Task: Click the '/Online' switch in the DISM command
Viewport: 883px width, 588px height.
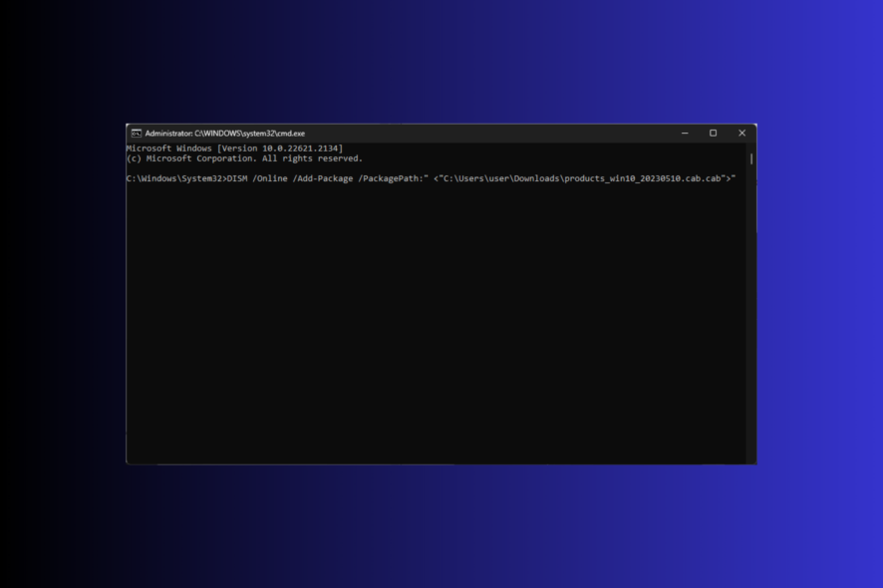Action: [270, 178]
